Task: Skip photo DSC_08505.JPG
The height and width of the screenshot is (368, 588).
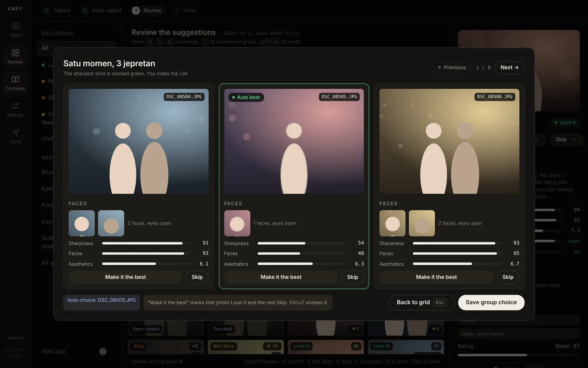Action: point(352,277)
